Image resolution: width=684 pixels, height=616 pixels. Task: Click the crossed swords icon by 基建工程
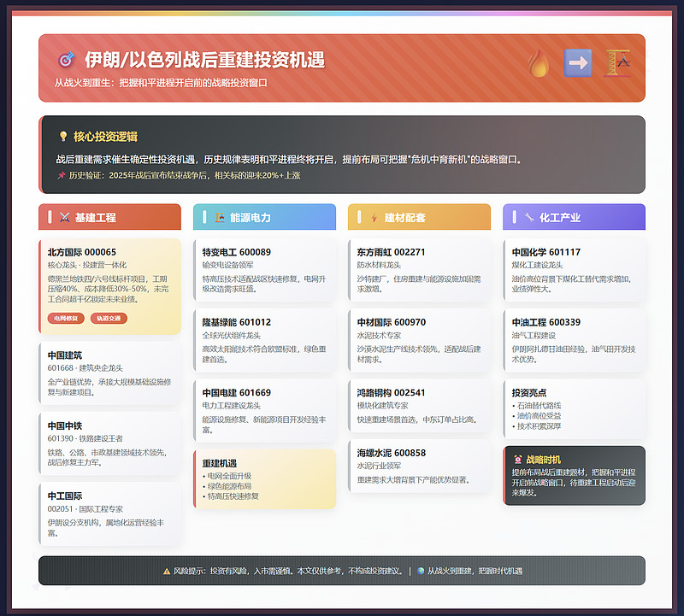click(x=65, y=217)
